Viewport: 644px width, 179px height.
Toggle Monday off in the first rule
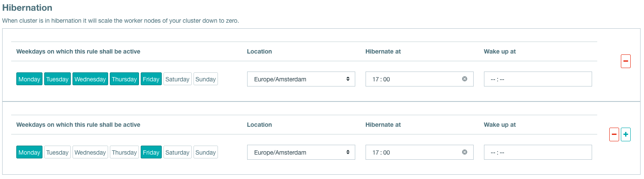click(29, 79)
